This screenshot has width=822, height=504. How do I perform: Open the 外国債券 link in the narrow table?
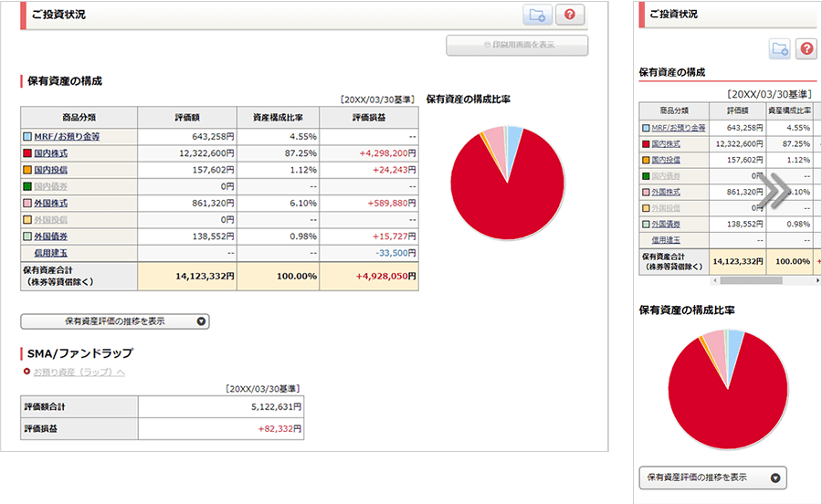[666, 225]
